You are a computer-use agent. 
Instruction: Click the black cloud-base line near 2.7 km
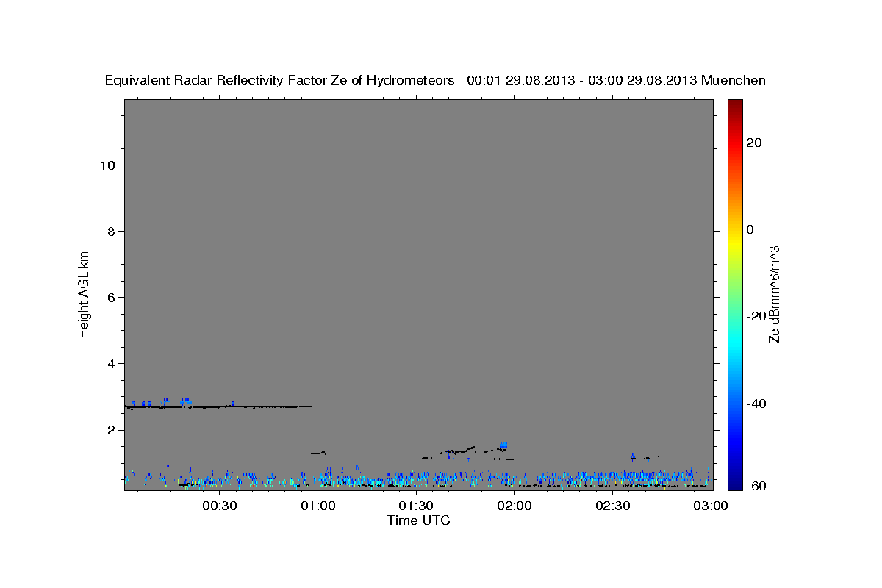[x=218, y=406]
